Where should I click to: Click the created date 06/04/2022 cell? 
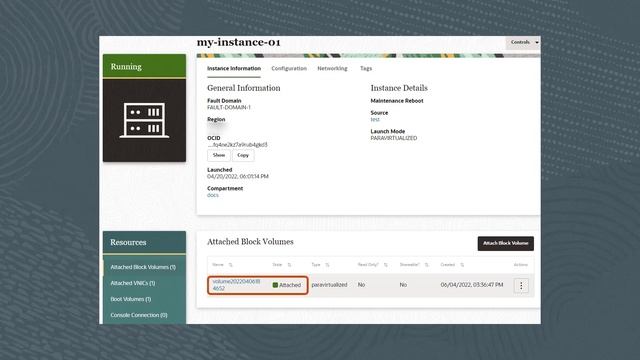472,285
